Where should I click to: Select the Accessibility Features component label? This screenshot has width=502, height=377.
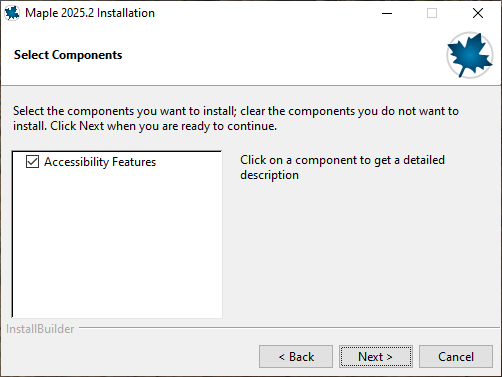[x=100, y=162]
